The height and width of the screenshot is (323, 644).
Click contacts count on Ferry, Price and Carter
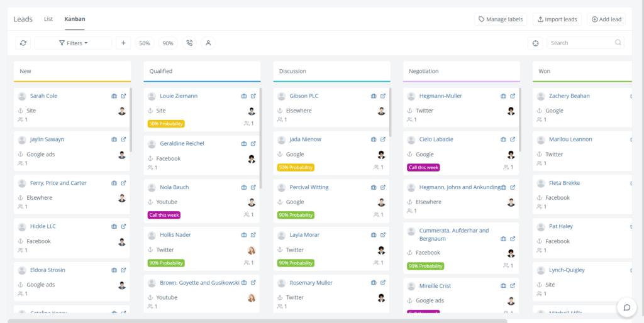[x=23, y=207]
